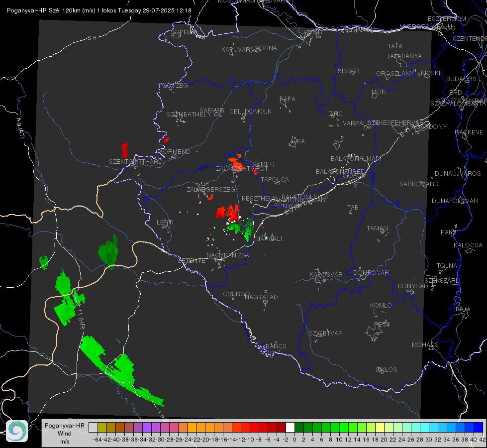Screen dimensions: 487x448
Task: Select the RÁCKEVE label
Action: click(x=469, y=132)
